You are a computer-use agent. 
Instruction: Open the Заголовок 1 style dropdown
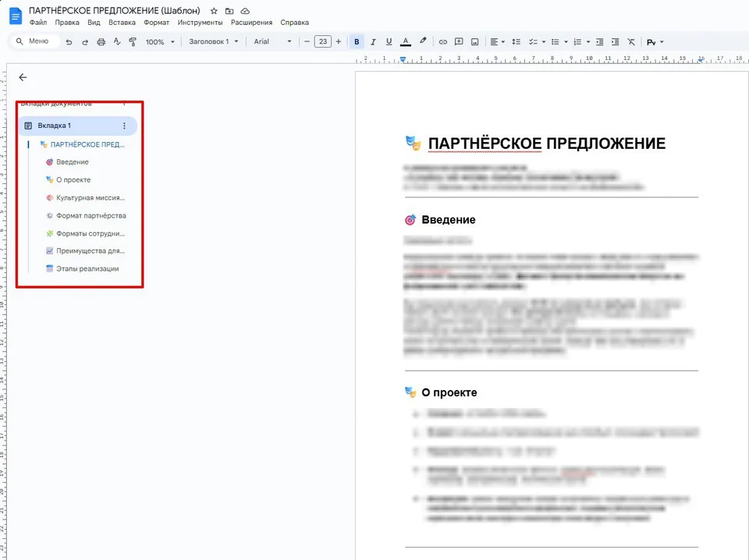pos(213,41)
